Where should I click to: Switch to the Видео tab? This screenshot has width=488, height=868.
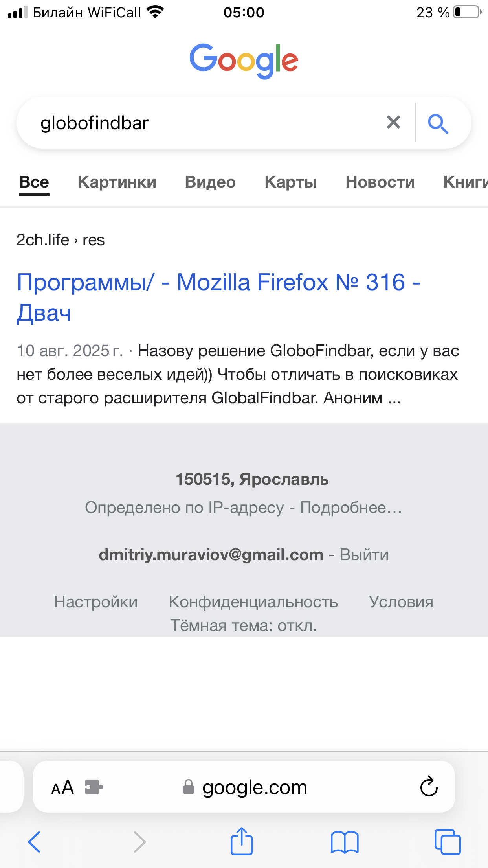tap(210, 182)
